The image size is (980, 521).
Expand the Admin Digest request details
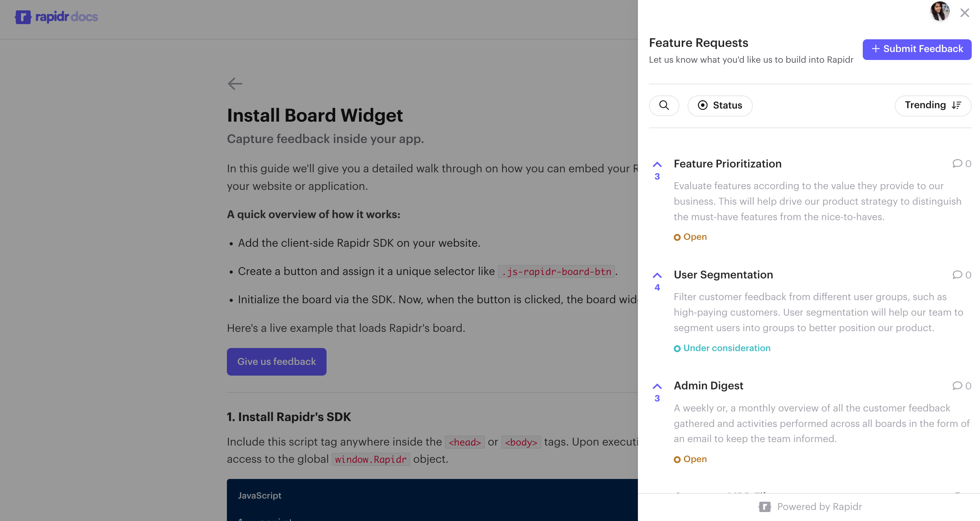(708, 385)
